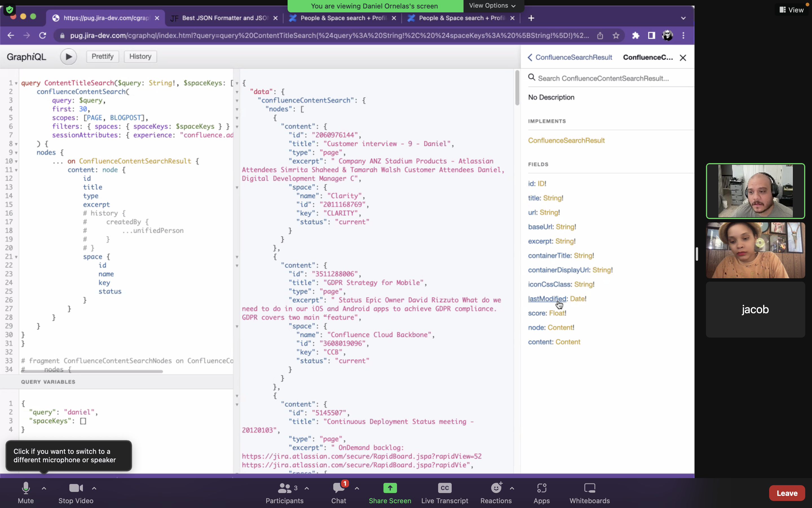Screen dimensions: 812x508
Task: Expand arrow next to Participants
Action: click(307, 488)
